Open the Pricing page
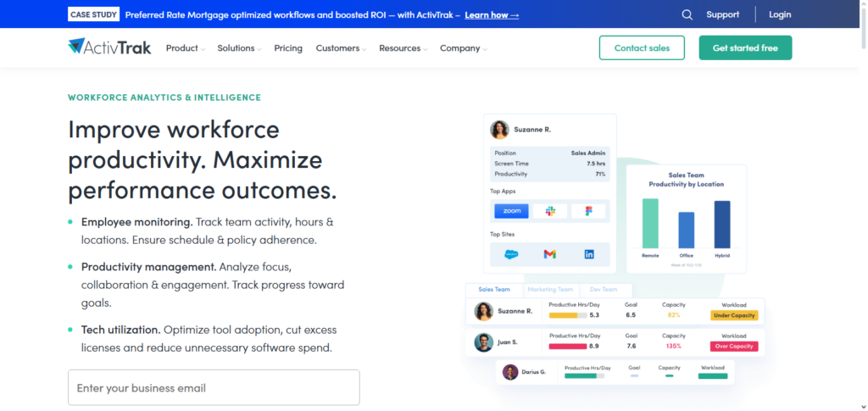The height and width of the screenshot is (411, 868). point(288,48)
